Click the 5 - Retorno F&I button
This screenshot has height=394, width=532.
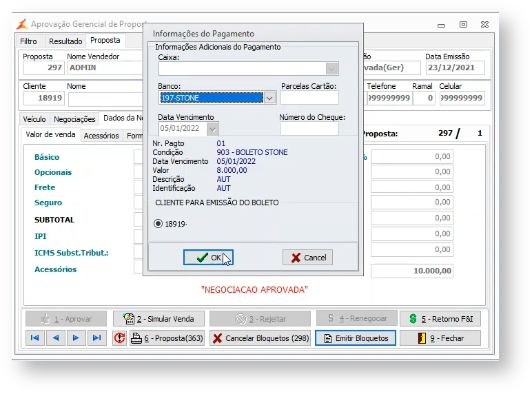point(440,319)
